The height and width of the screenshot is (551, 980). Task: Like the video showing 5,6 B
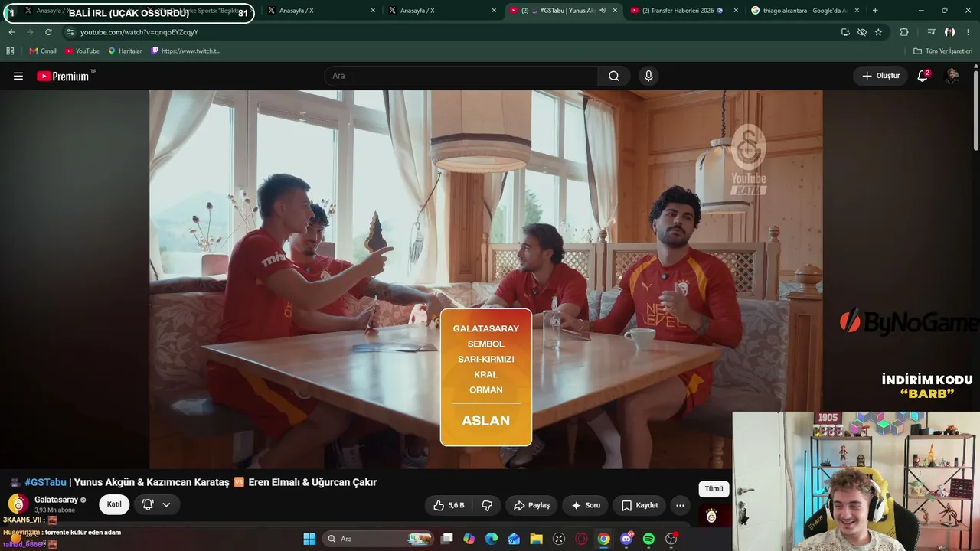coord(449,505)
